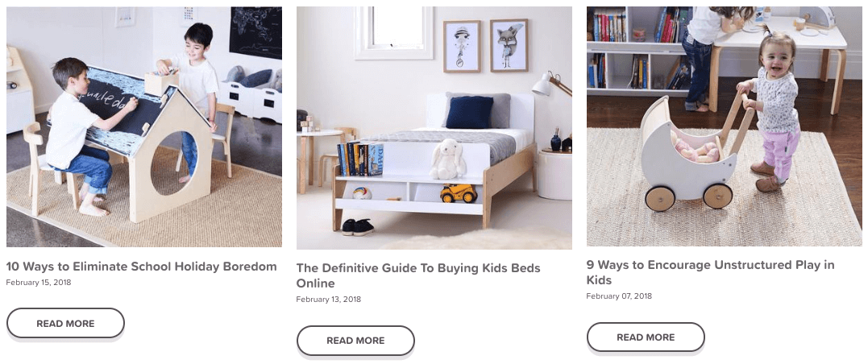
Task: Click the black world map poster
Action: coord(255,33)
